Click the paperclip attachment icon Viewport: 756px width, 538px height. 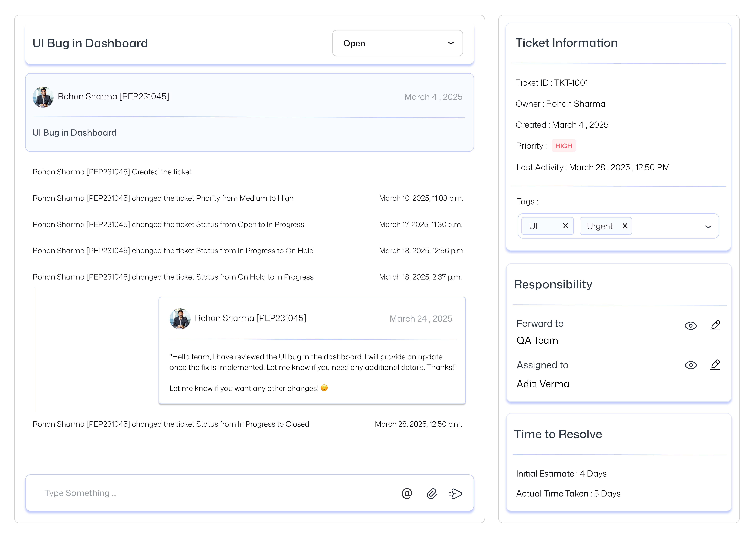click(432, 494)
